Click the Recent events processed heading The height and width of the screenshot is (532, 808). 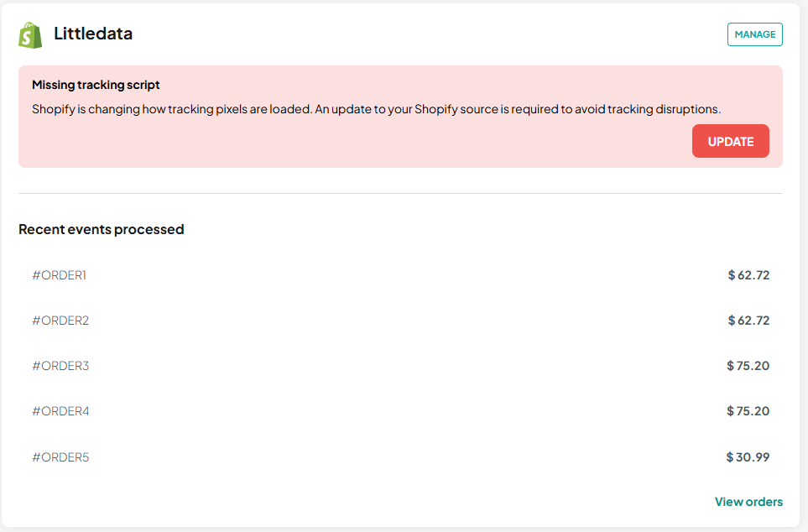point(101,229)
